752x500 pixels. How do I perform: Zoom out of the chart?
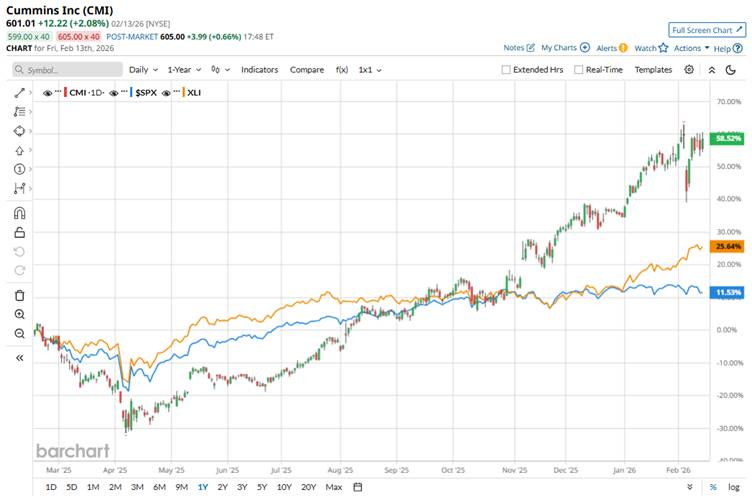19,333
